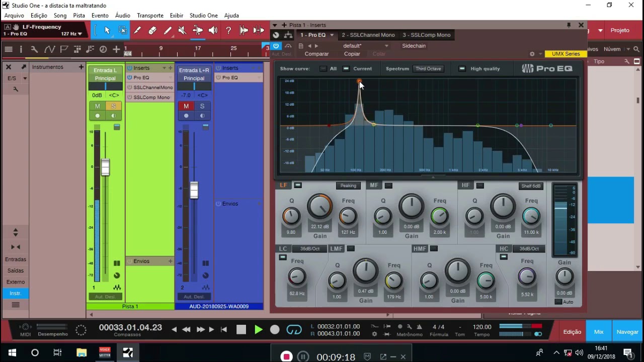
Task: Start playback with the Play button
Action: (x=258, y=330)
